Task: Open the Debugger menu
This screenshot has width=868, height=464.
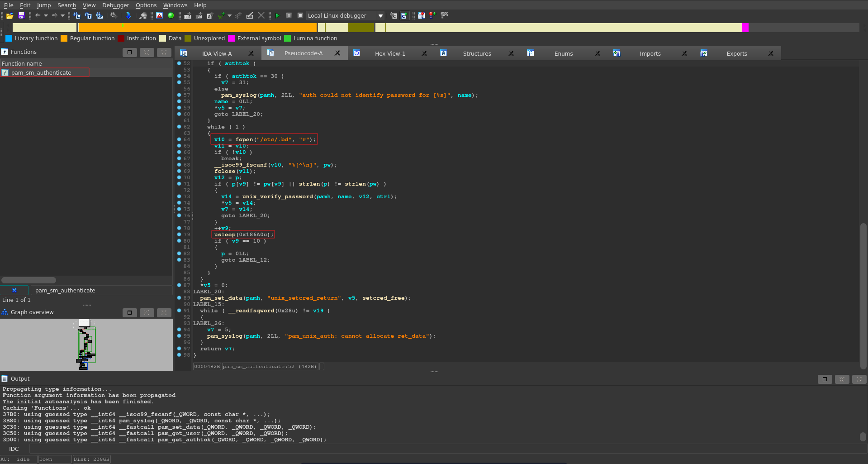Action: pos(115,5)
